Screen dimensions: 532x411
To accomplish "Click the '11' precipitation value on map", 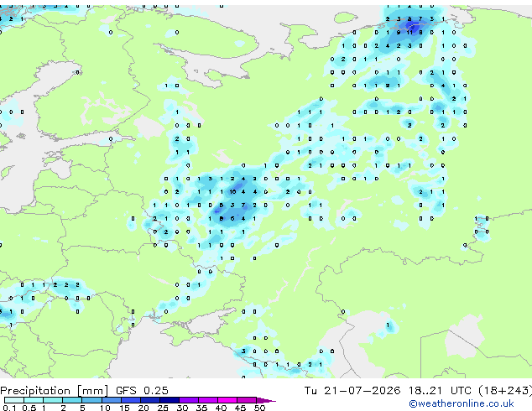I will (x=409, y=33).
